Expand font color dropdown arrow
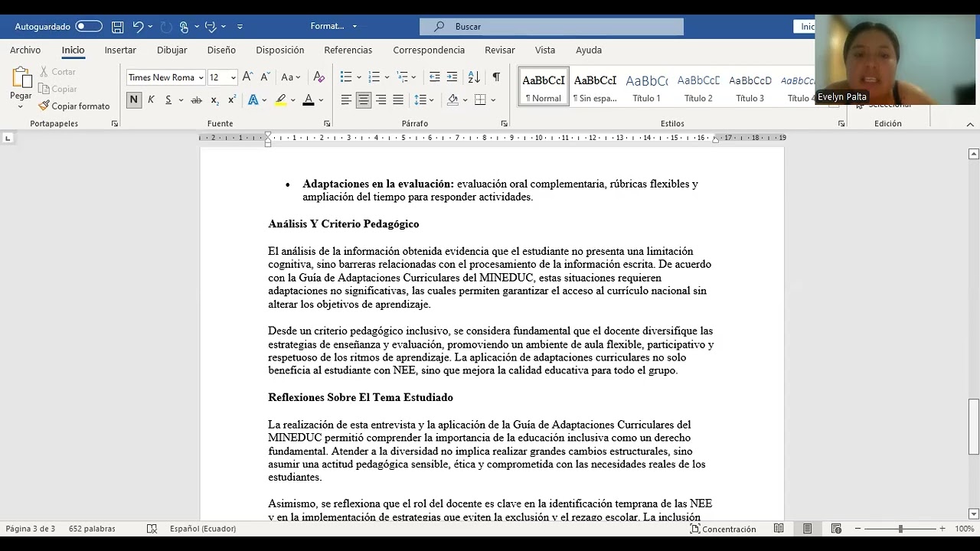Viewport: 980px width, 551px height. [x=321, y=100]
